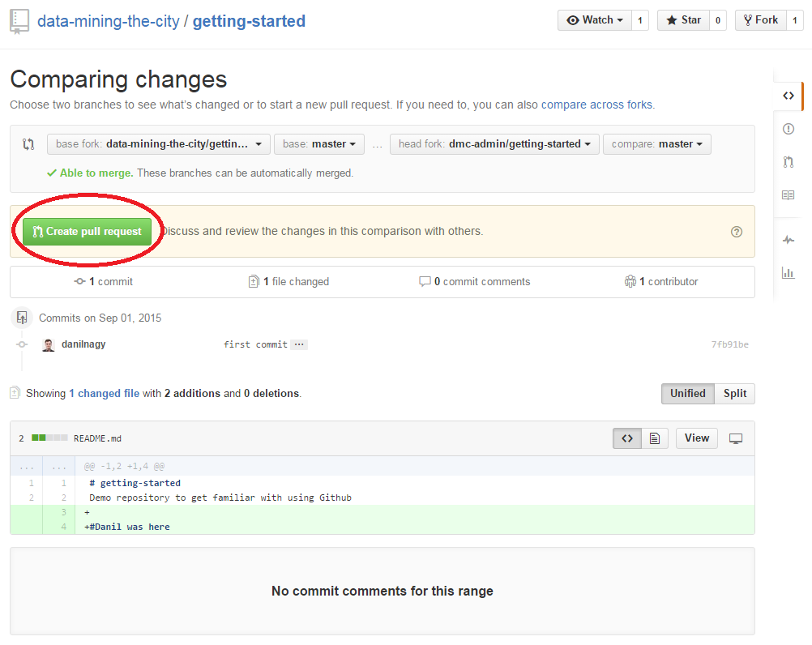
Task: Click Create pull request button
Action: (x=87, y=232)
